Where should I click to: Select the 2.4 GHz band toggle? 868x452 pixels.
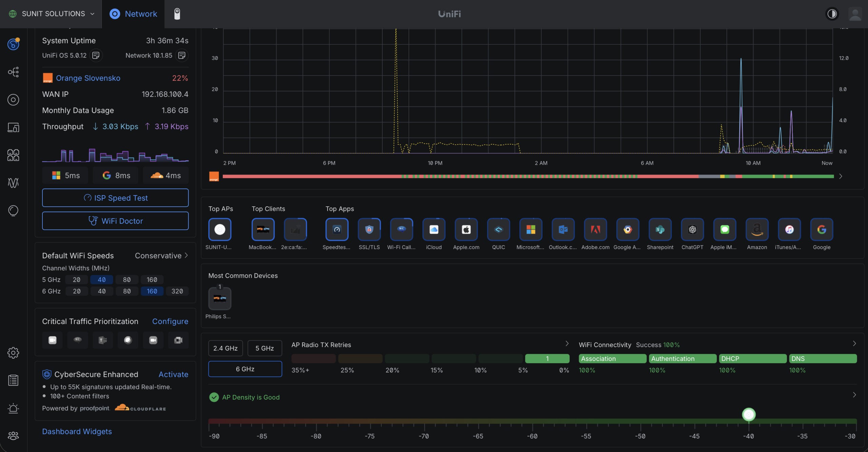tap(225, 348)
